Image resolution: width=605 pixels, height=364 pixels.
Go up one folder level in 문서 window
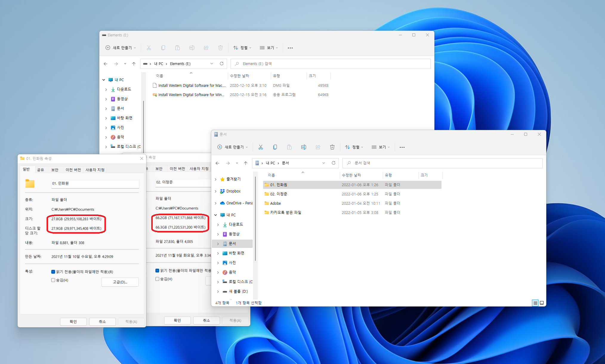point(246,163)
